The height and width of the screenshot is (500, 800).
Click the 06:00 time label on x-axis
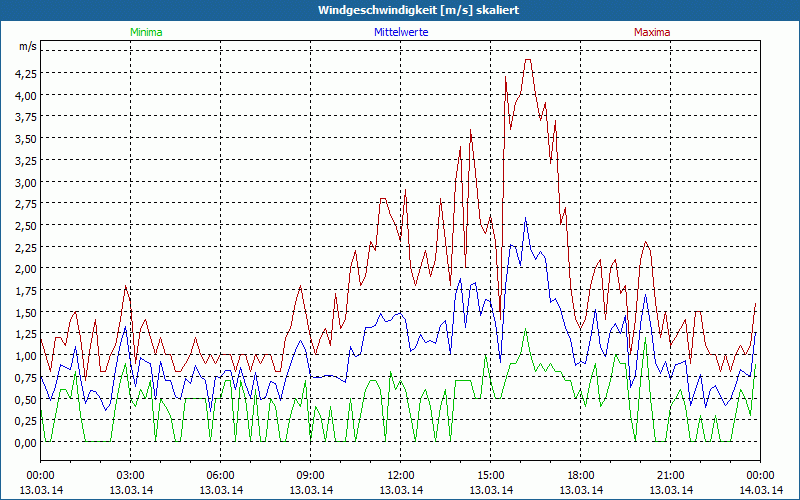pos(220,476)
